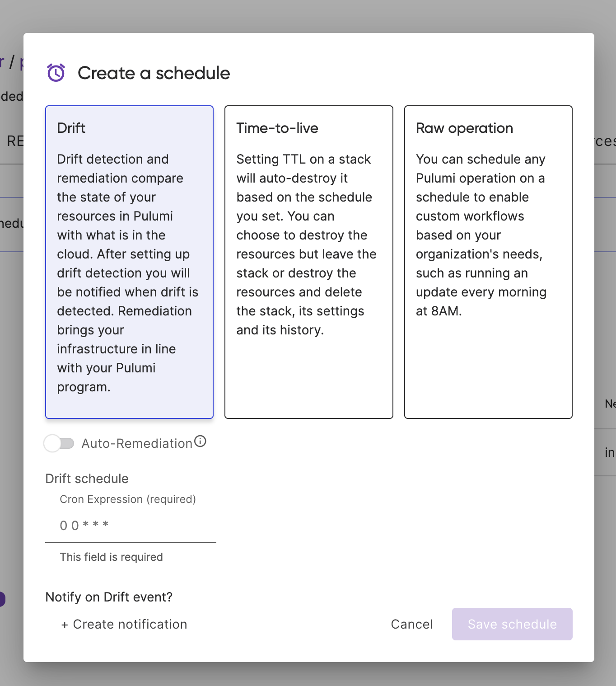Click the 'This field is required' message

point(112,557)
